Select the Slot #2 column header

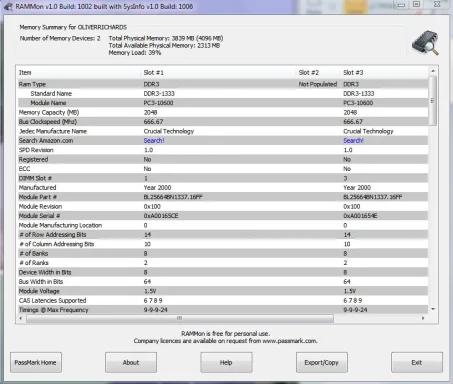point(309,73)
